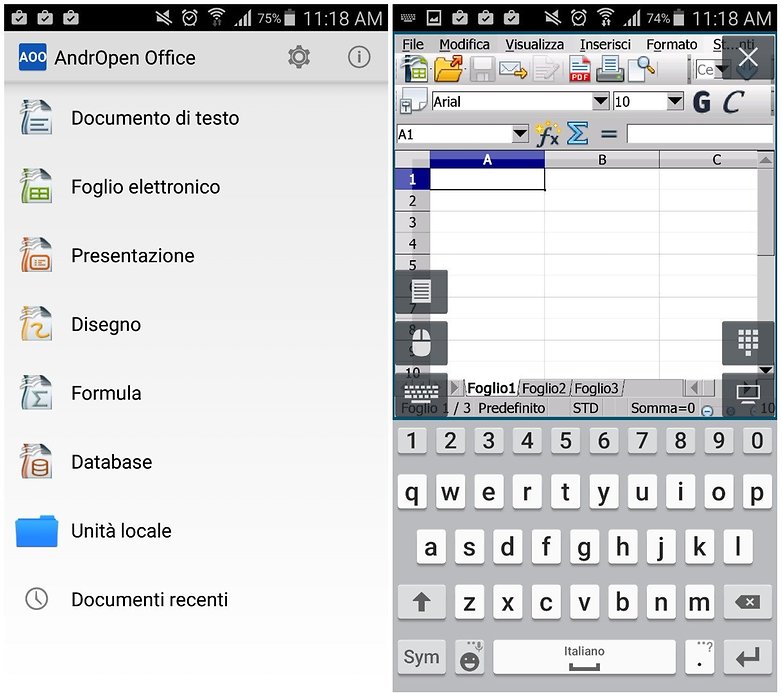Open the styles and formatting icon

413,101
